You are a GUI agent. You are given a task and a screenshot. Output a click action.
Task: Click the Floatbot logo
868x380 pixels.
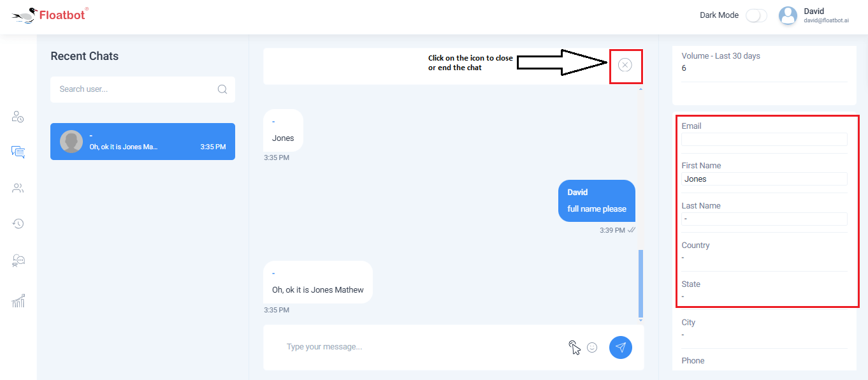(50, 15)
